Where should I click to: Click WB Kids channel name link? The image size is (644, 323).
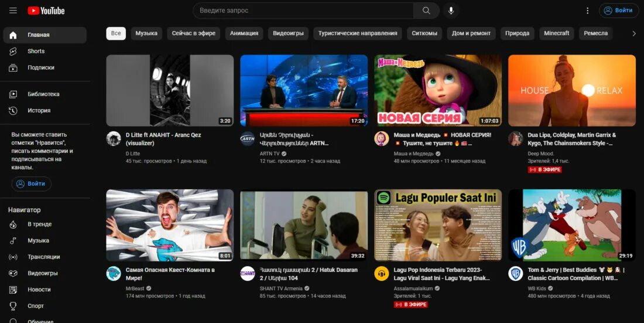coord(537,288)
